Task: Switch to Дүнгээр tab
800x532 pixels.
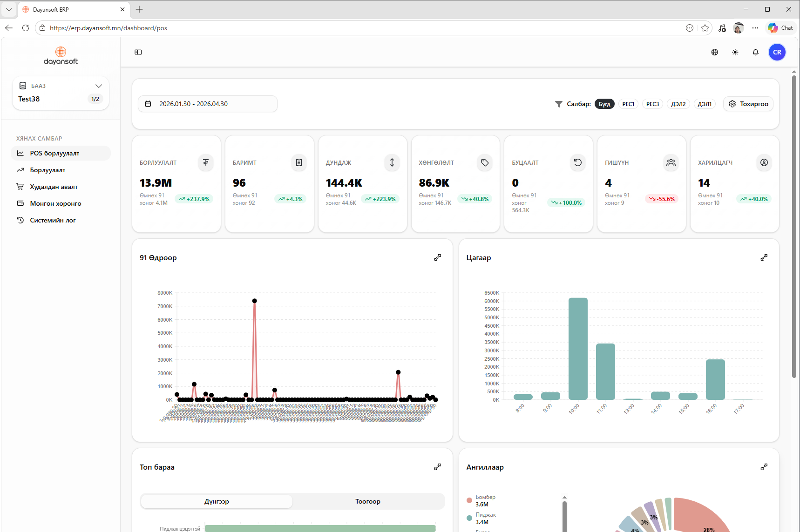Action: point(217,501)
